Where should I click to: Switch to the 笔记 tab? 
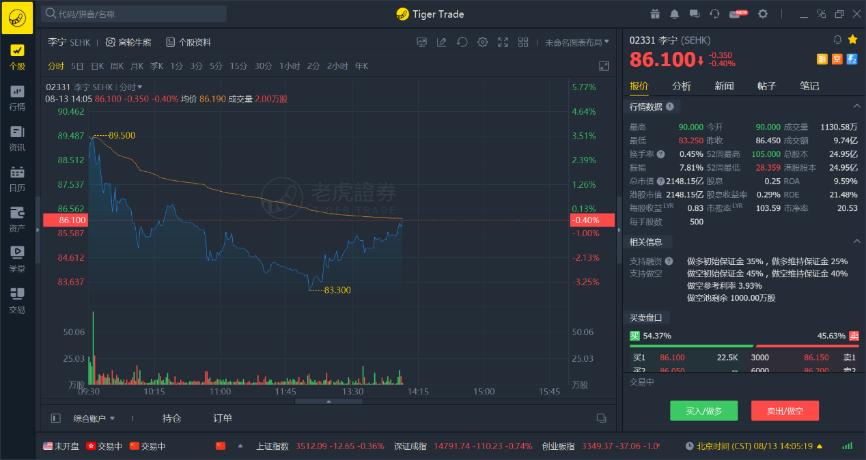coord(809,86)
